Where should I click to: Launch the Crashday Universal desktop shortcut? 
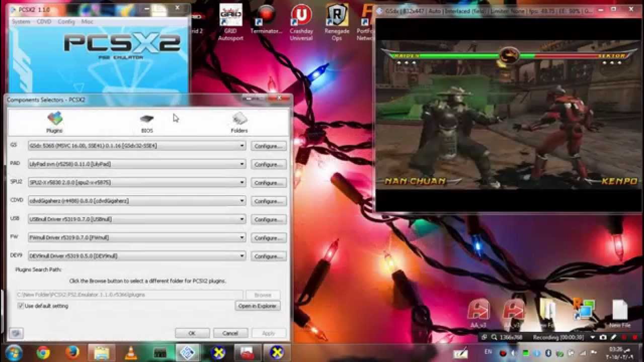(x=301, y=22)
